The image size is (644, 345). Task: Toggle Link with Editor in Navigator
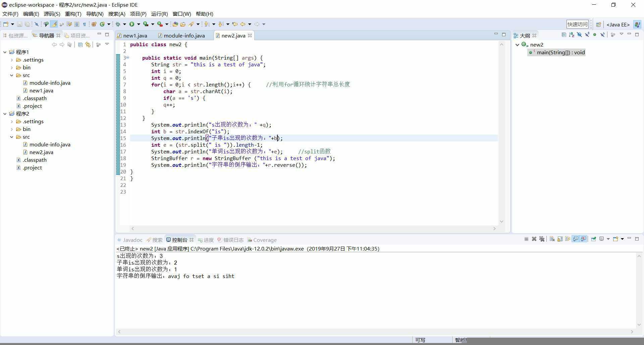[x=88, y=45]
